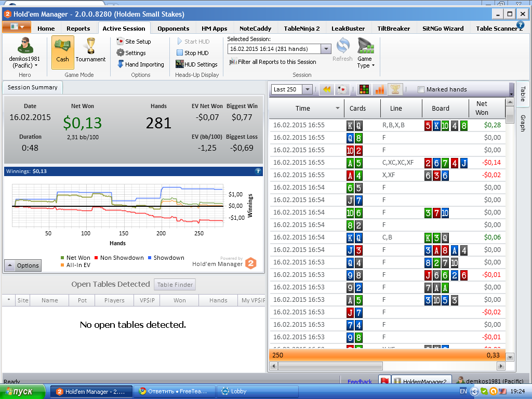Image resolution: width=532 pixels, height=399 pixels.
Task: Select the A5 hand row losing -$0,14
Action: 387,163
